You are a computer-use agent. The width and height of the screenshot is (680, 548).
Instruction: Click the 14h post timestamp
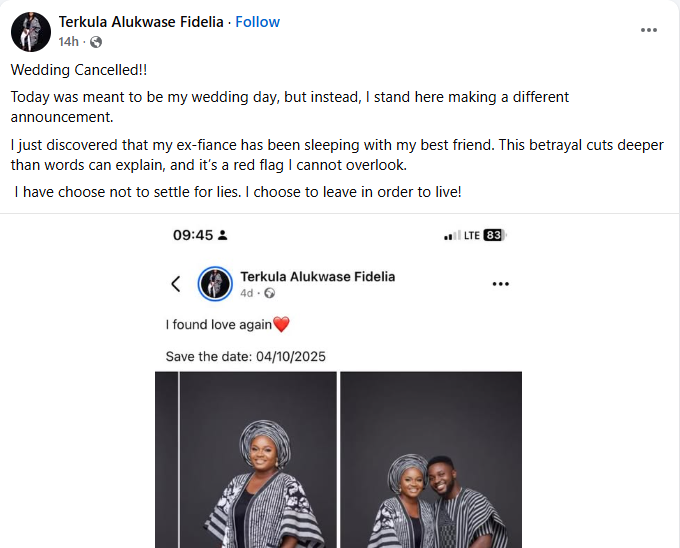[68, 41]
